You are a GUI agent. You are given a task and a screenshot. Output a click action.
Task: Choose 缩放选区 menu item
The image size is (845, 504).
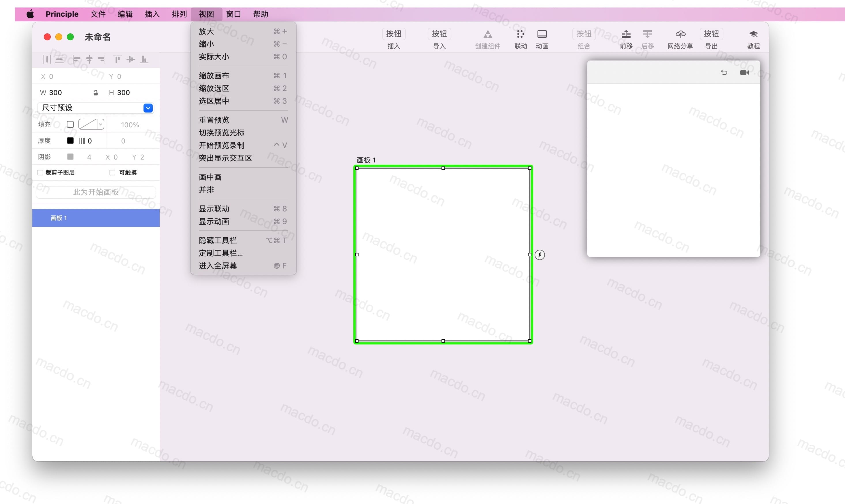pyautogui.click(x=243, y=88)
